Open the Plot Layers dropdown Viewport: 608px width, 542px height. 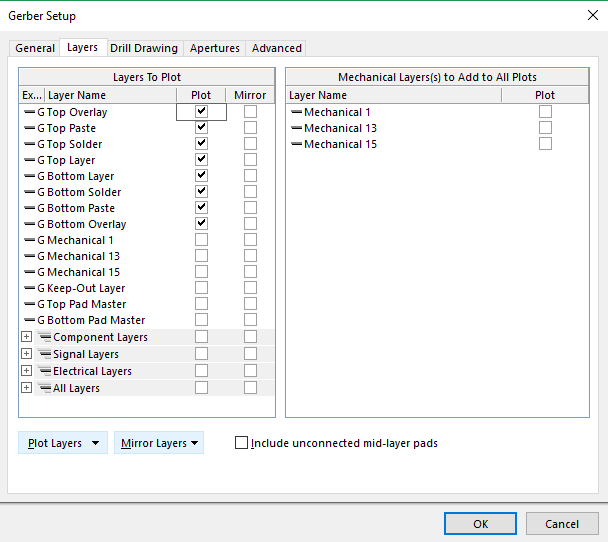(63, 443)
